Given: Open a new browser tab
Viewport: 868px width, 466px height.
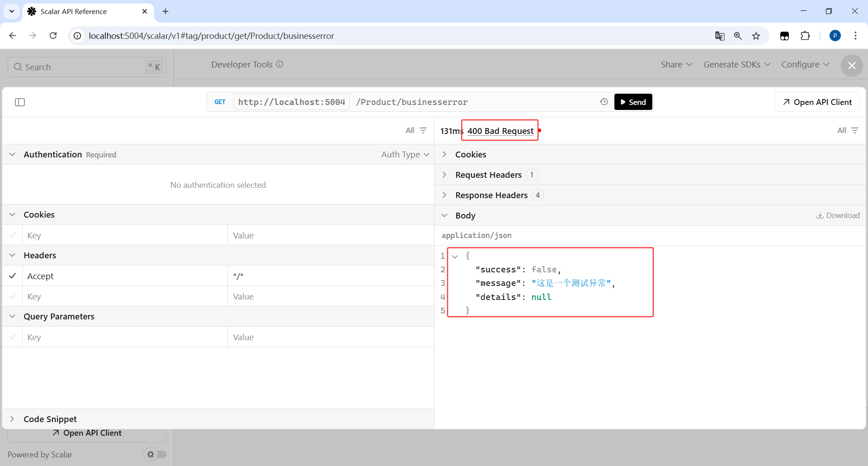Looking at the screenshot, I should [165, 11].
